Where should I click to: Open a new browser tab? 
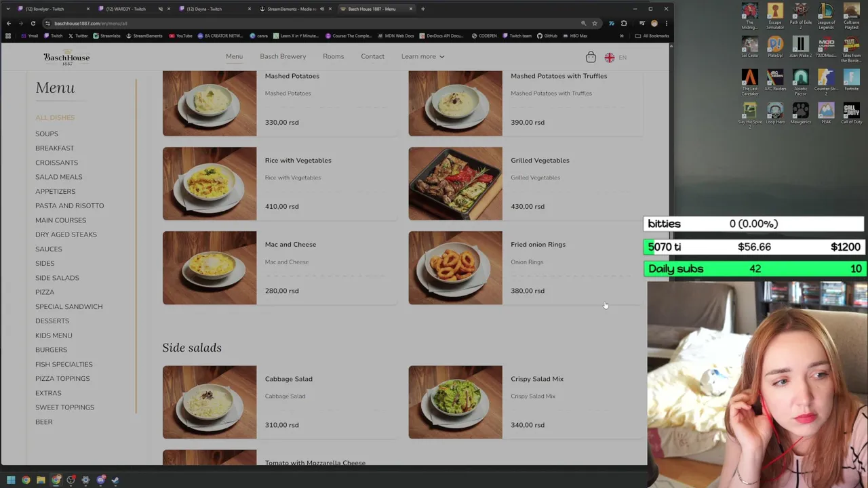pos(422,9)
